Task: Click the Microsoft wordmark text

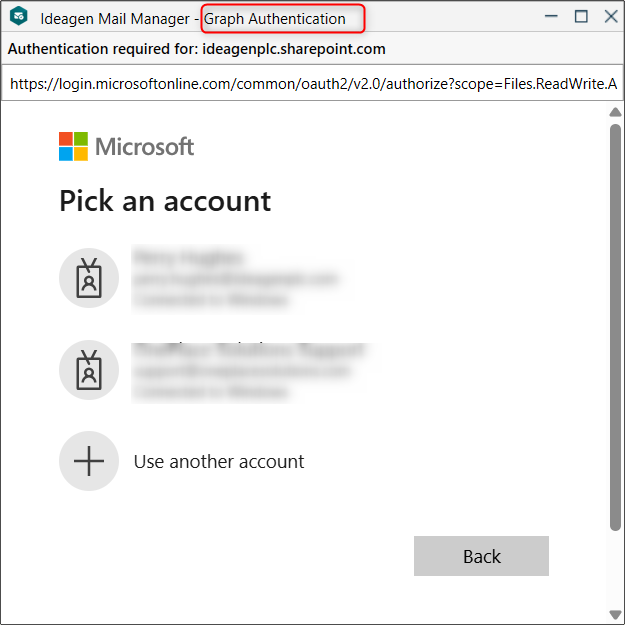Action: 145,147
